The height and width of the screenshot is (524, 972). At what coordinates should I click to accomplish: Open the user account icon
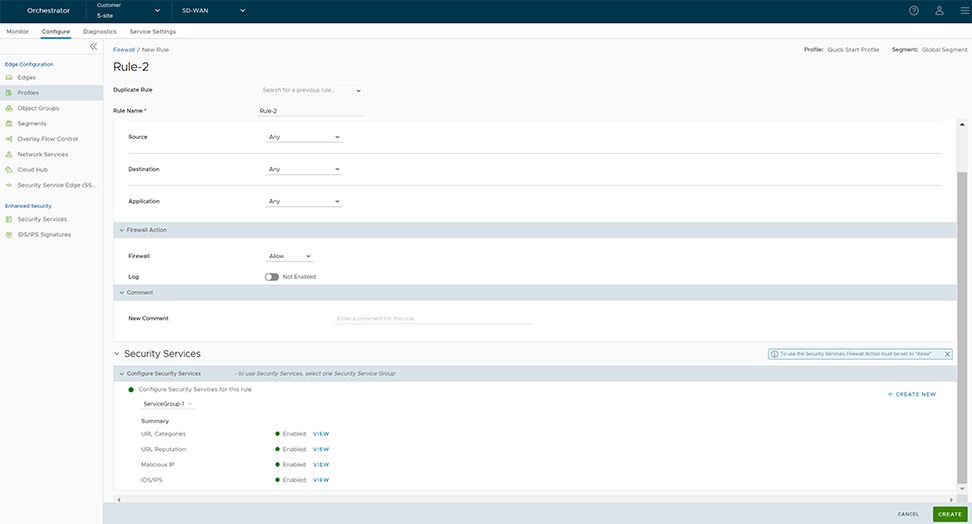click(x=939, y=11)
